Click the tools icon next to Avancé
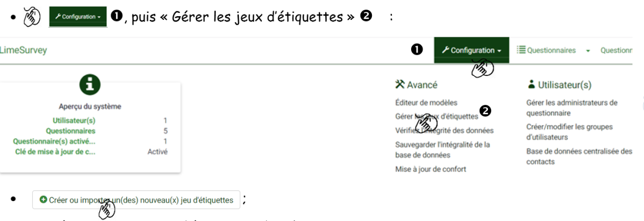Screen dimensions: 644x221 [399, 84]
